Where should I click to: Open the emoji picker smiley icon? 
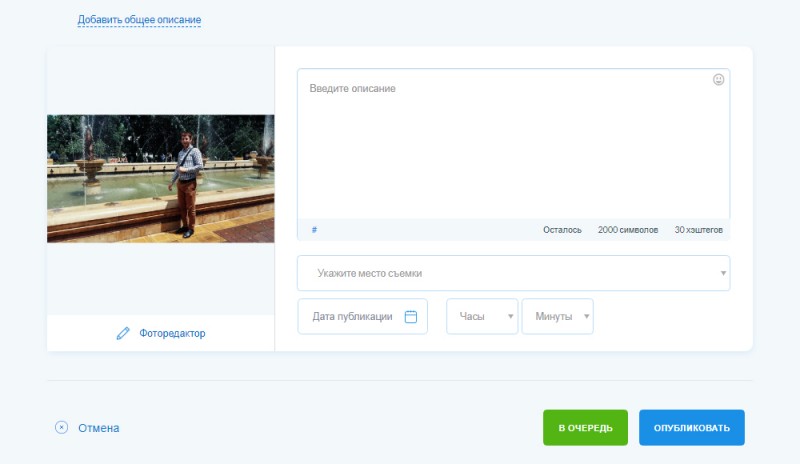click(718, 80)
